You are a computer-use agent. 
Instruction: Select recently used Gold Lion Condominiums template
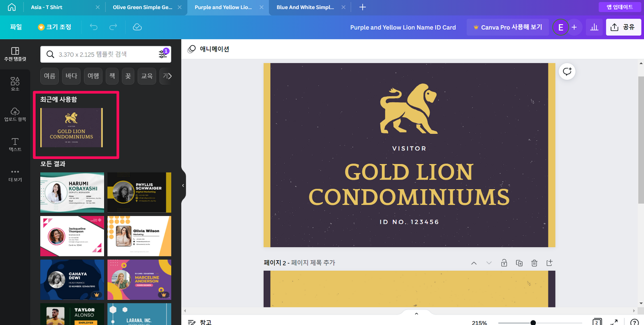click(71, 128)
